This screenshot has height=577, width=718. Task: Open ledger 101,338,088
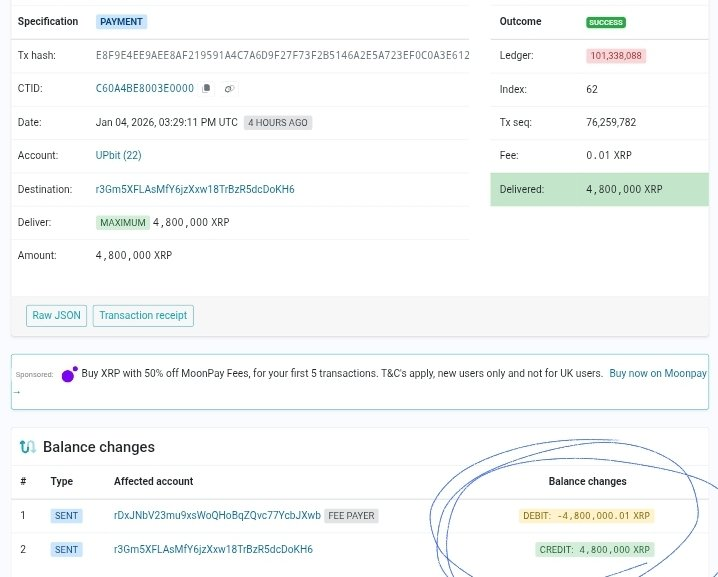[x=616, y=56]
